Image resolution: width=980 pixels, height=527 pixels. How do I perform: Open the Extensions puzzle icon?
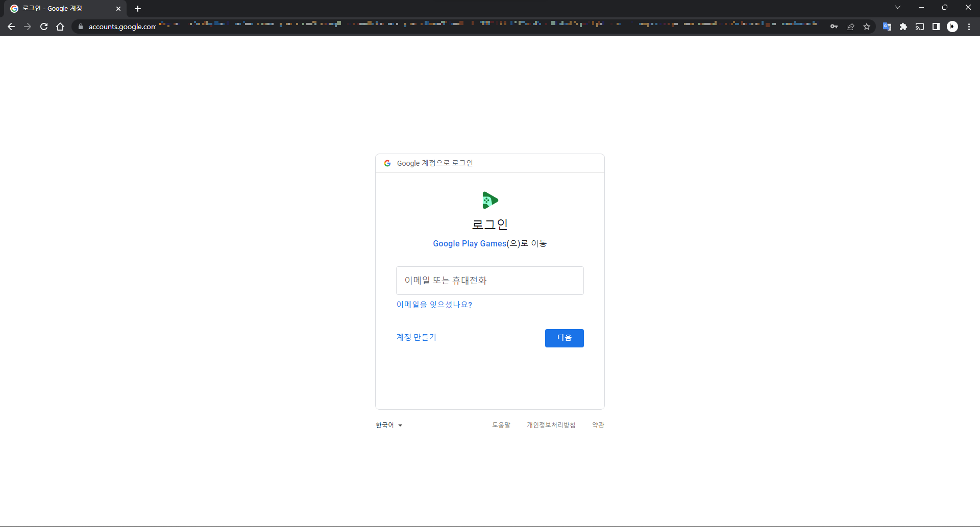(x=903, y=27)
